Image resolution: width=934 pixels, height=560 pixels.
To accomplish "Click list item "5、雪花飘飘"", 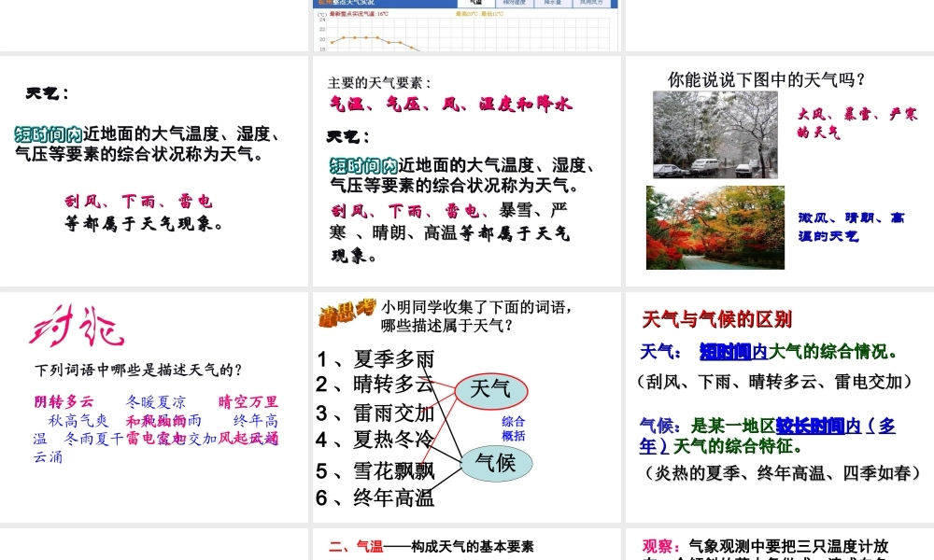I will [x=375, y=470].
